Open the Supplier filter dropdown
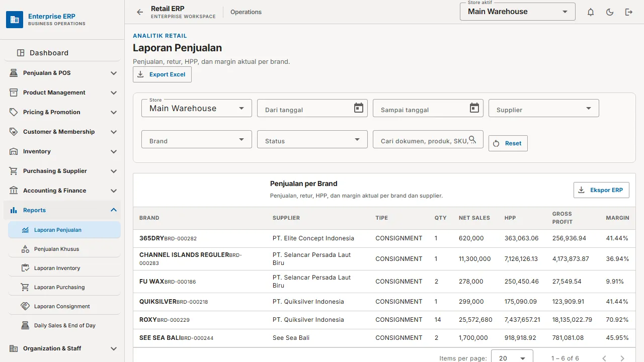The image size is (644, 362). tap(544, 108)
